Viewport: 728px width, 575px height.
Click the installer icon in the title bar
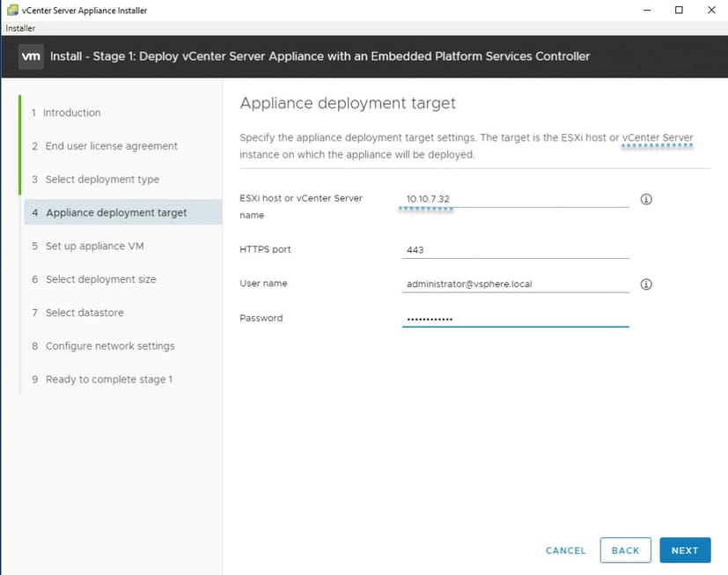10,10
